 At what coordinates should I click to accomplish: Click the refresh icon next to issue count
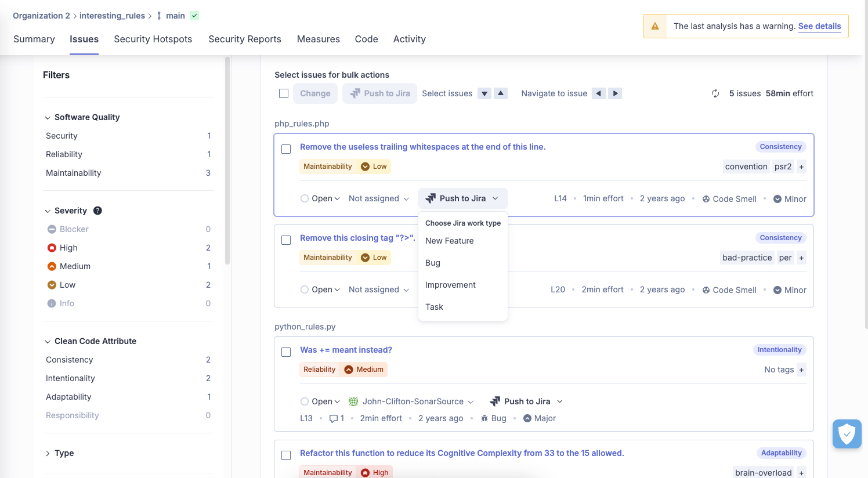point(715,93)
